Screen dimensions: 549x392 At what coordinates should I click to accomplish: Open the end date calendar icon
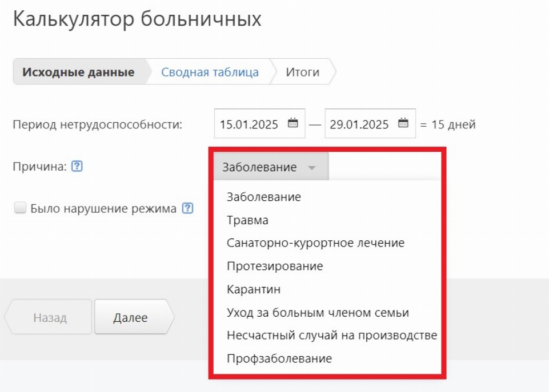pos(403,123)
